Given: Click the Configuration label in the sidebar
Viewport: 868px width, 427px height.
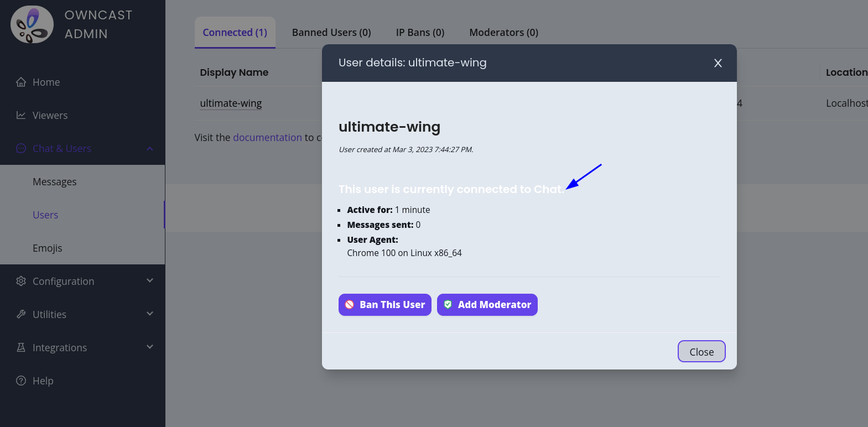Looking at the screenshot, I should pyautogui.click(x=64, y=281).
